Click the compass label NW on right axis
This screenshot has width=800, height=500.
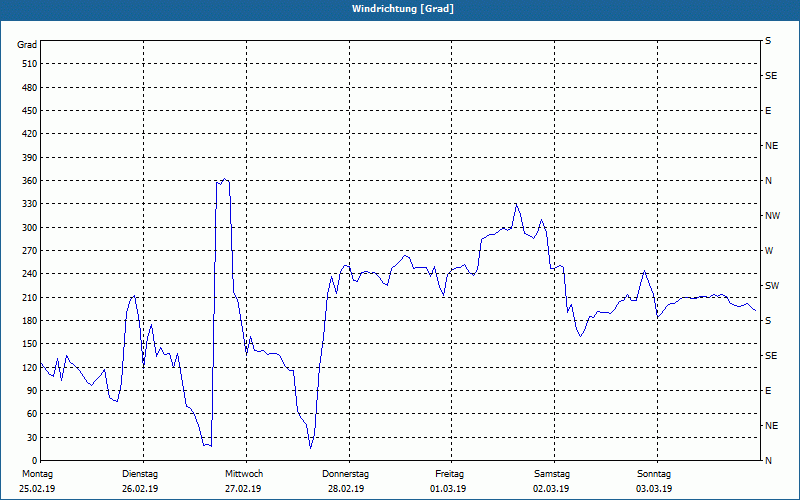click(772, 216)
